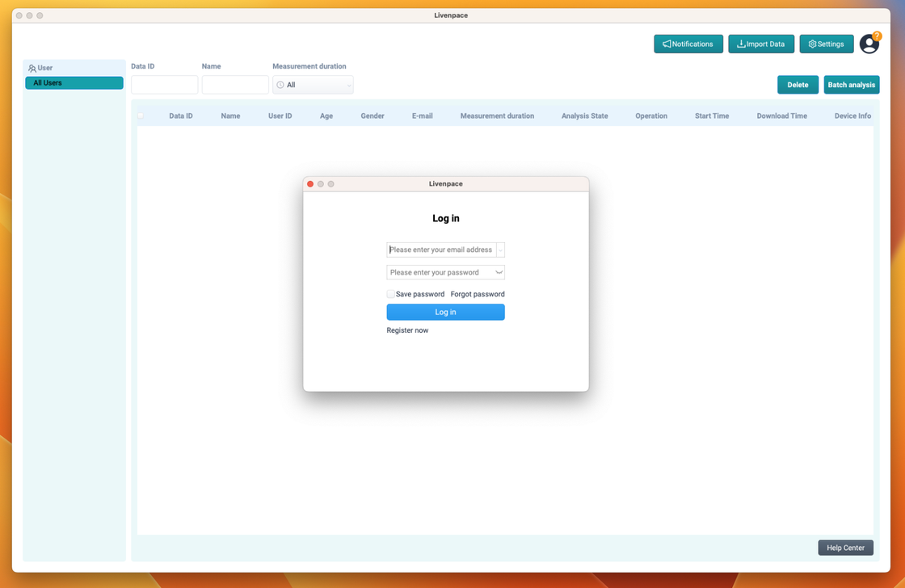Click the user profile avatar icon
The image size is (905, 588).
[x=869, y=45]
